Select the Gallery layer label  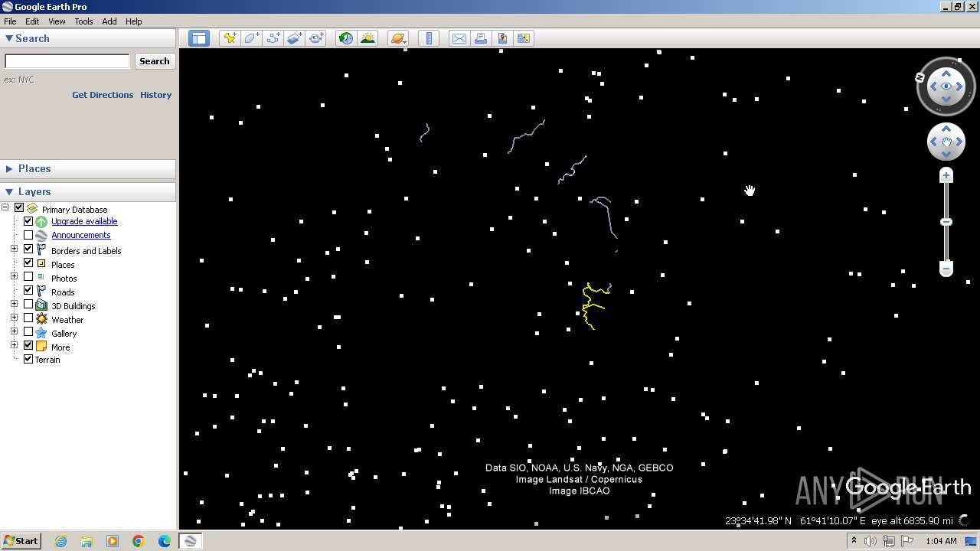pyautogui.click(x=64, y=333)
